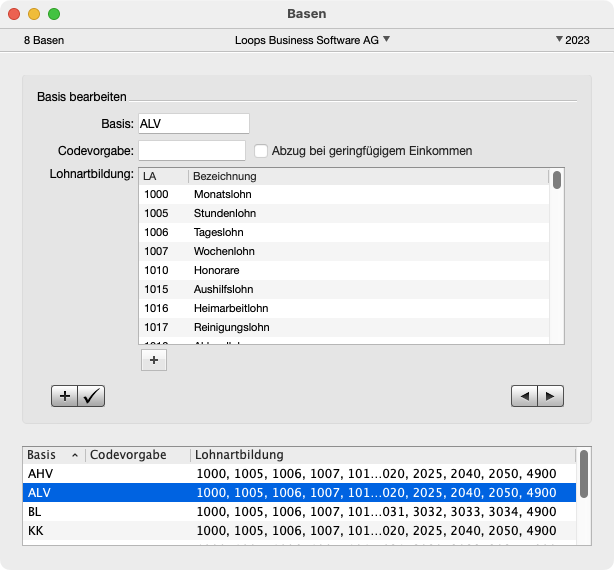Select the BL row in the list

pos(298,511)
